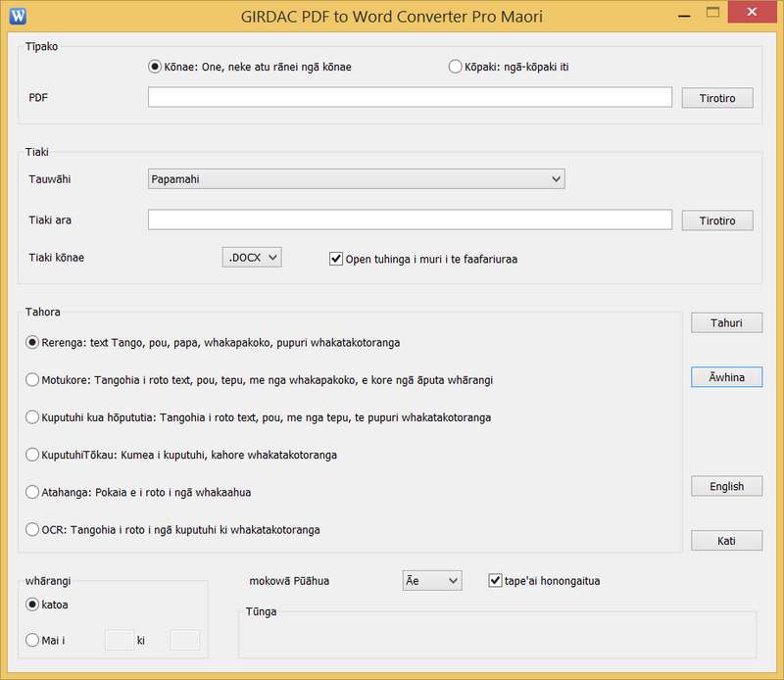Image resolution: width=784 pixels, height=680 pixels.
Task: Select the Kōpaki folder radio option
Action: click(x=455, y=67)
